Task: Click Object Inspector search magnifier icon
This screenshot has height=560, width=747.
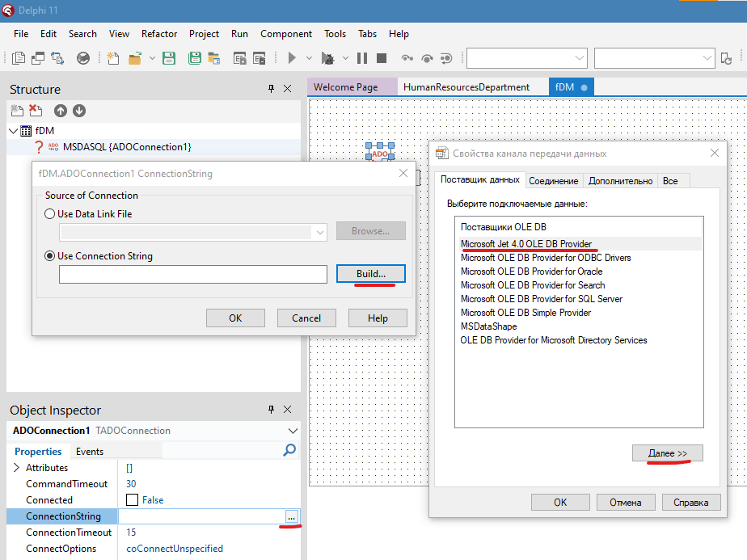Action: (x=289, y=450)
